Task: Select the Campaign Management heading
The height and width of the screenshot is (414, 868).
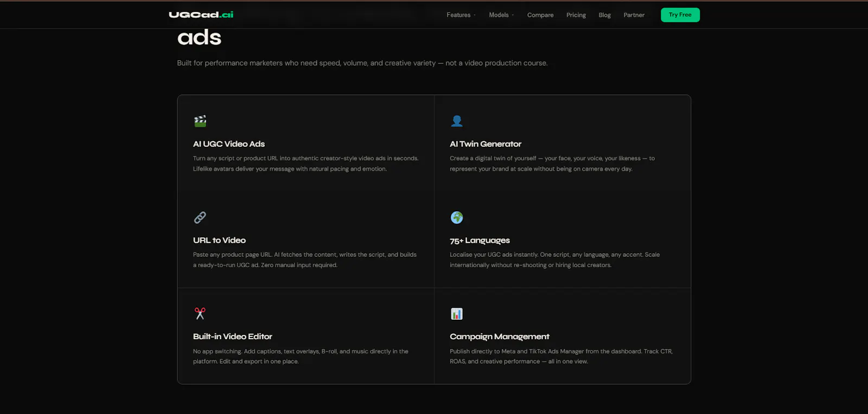Action: coord(500,337)
